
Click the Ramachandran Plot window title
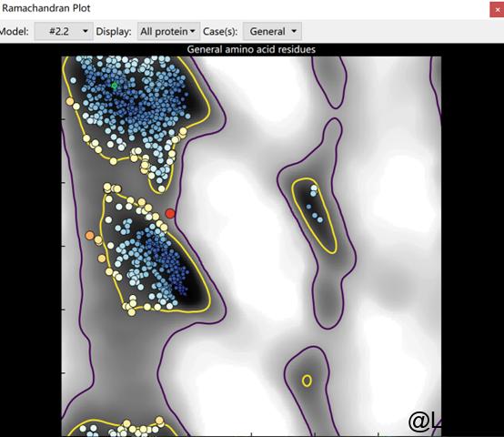pyautogui.click(x=46, y=8)
